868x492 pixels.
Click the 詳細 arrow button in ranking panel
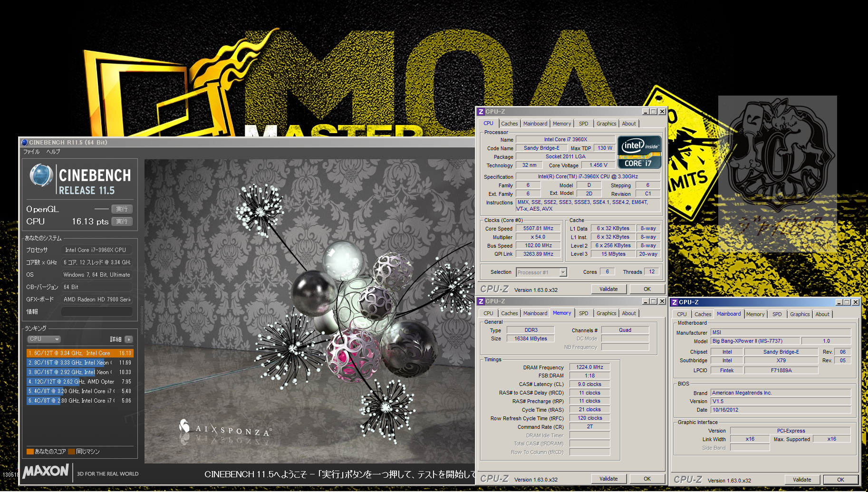tap(129, 339)
